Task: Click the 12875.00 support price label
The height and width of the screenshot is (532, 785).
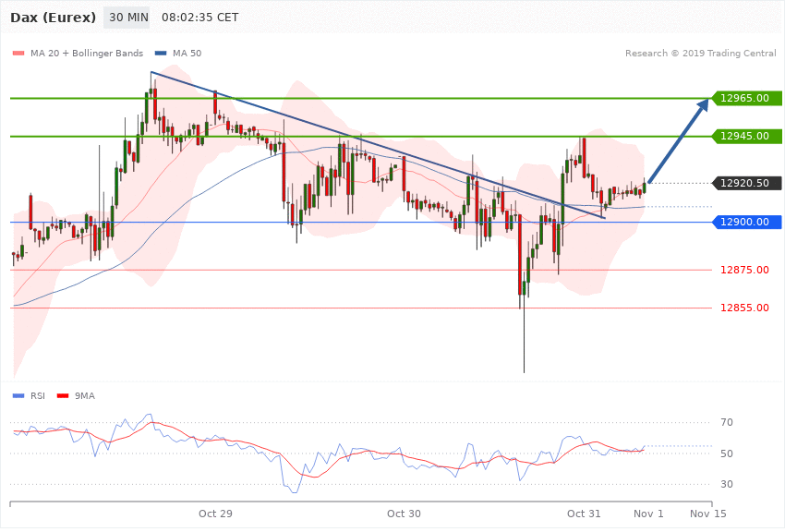Action: pos(744,270)
